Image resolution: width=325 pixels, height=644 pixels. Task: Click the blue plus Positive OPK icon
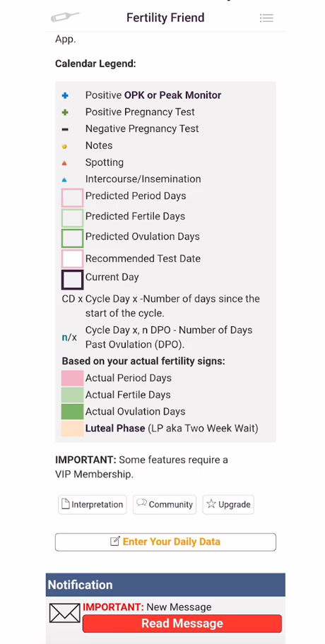[65, 95]
